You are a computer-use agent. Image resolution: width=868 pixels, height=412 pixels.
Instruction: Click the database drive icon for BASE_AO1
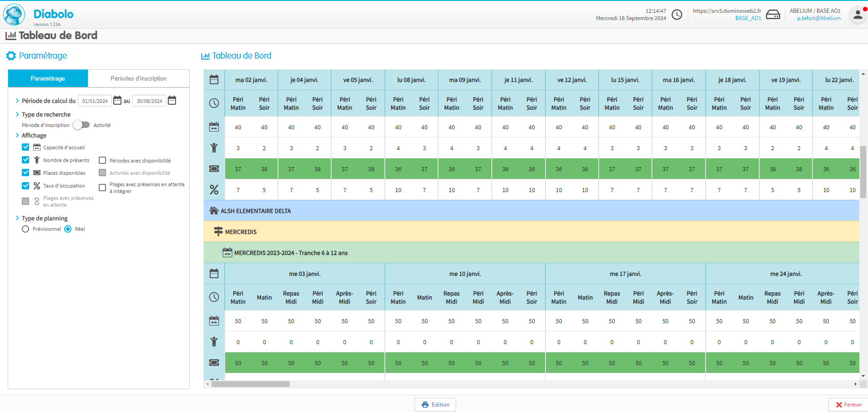(x=772, y=15)
